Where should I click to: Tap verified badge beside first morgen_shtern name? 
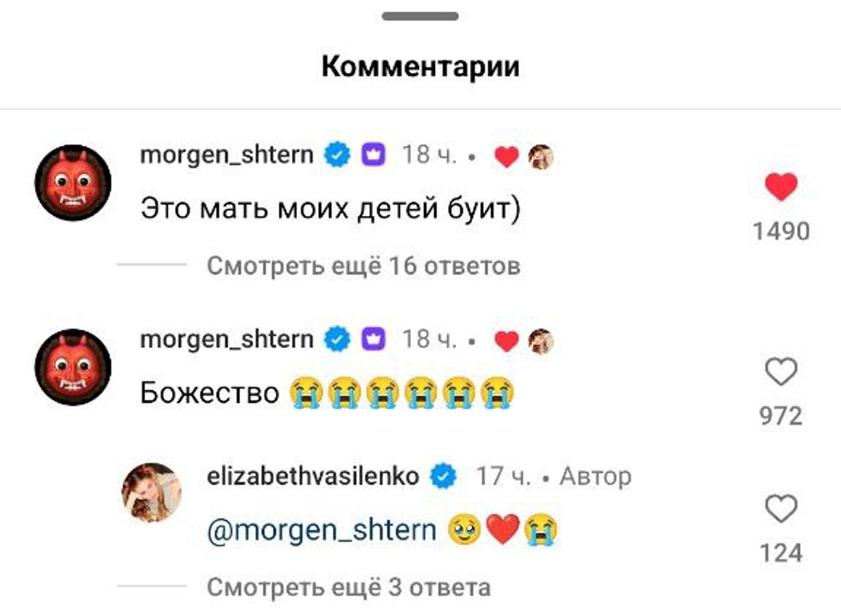pyautogui.click(x=337, y=155)
